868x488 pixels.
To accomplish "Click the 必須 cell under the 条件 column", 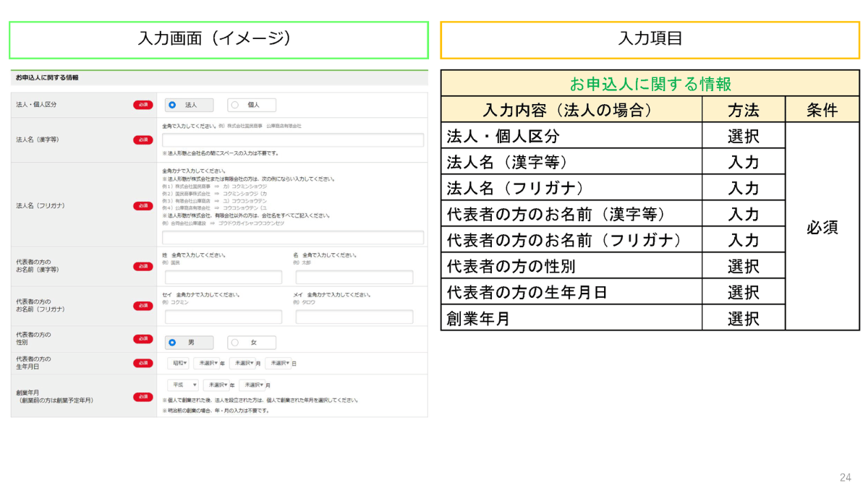I will pos(822,227).
